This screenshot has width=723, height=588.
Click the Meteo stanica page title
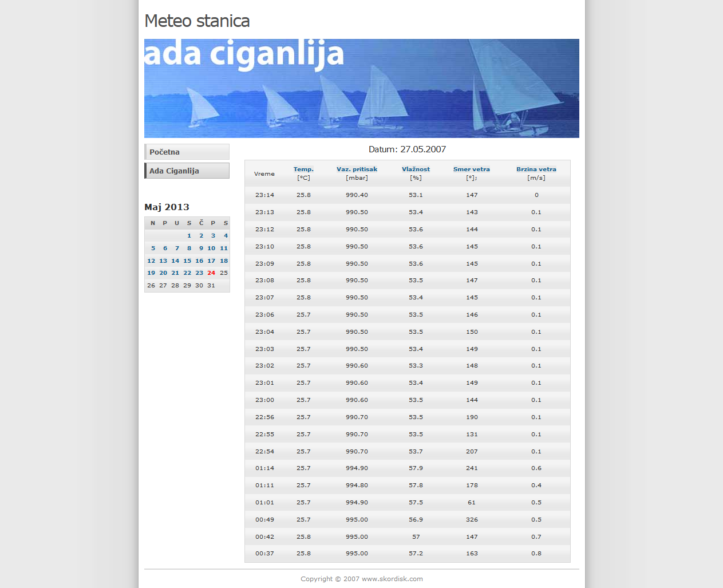tap(197, 21)
